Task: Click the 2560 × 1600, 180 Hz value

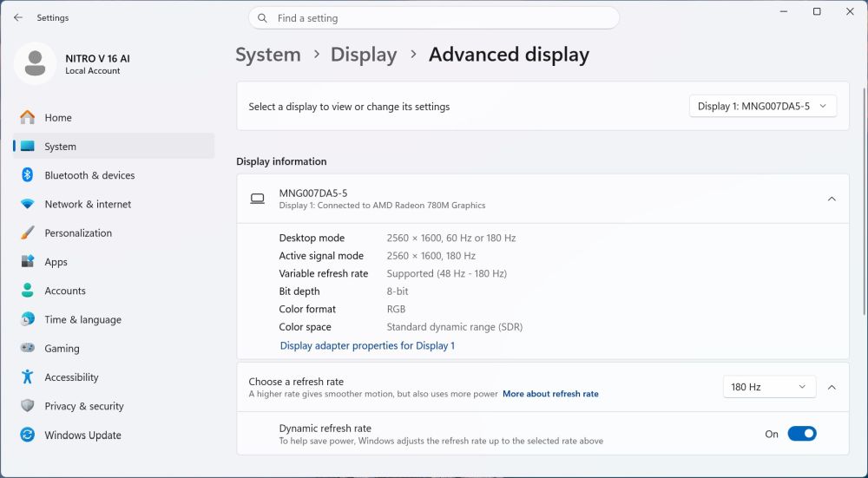Action: pyautogui.click(x=431, y=256)
